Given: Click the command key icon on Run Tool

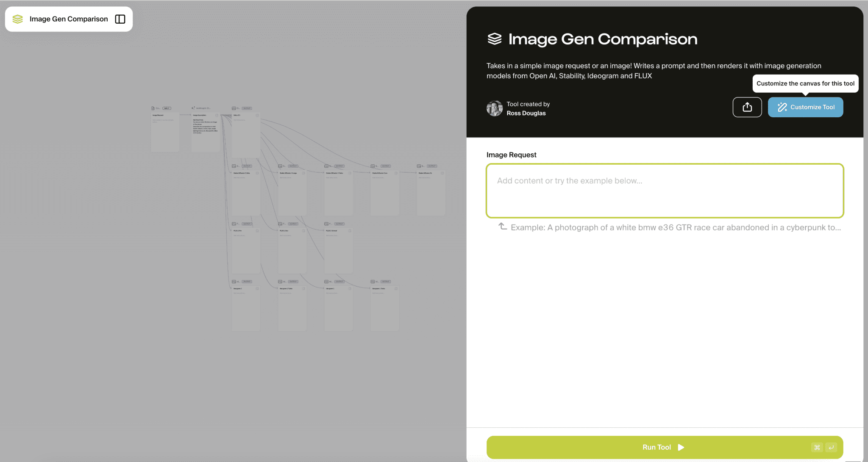Looking at the screenshot, I should (817, 447).
